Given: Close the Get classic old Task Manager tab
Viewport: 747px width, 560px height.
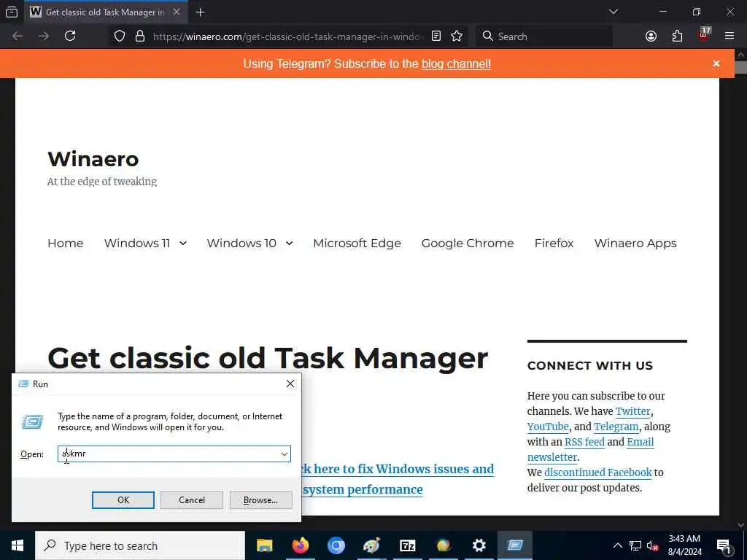Looking at the screenshot, I should coord(177,12).
